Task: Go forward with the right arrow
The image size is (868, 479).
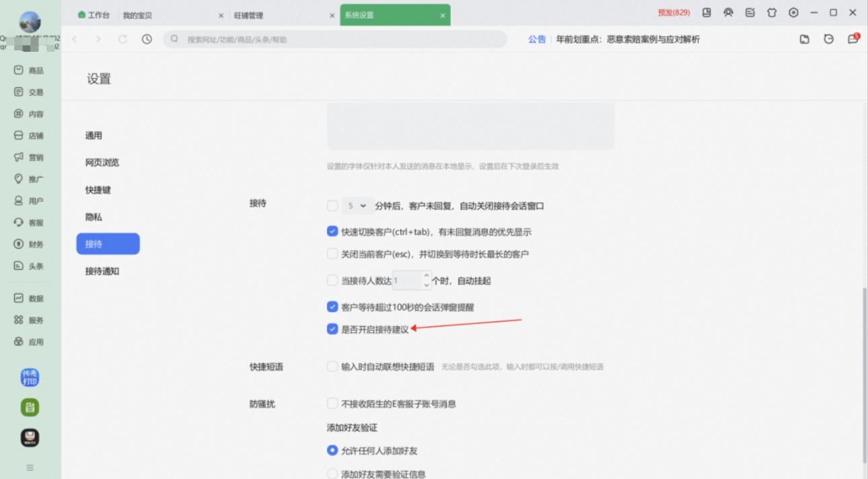Action: click(98, 39)
